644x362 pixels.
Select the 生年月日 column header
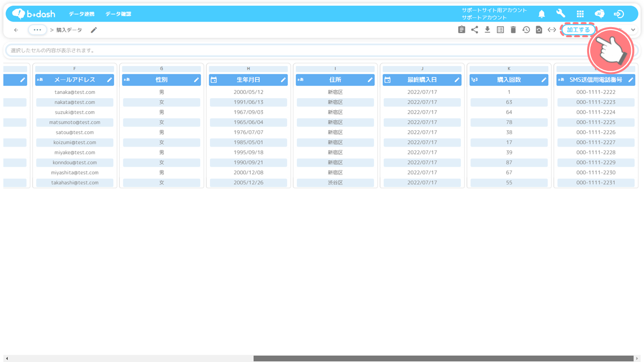(249, 80)
